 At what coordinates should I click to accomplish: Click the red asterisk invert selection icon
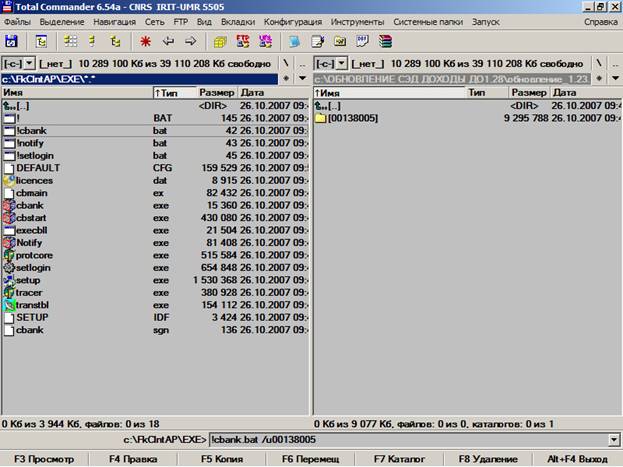(x=145, y=41)
